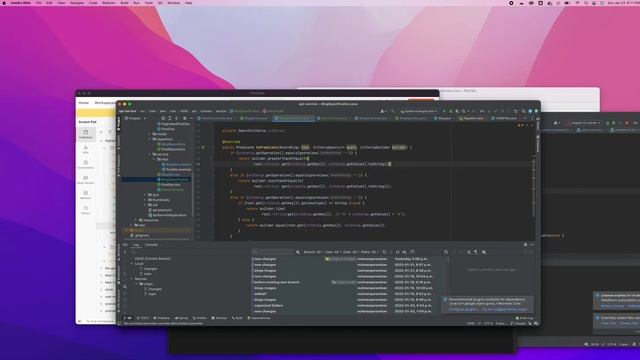Open the Problems tool window button
The image size is (640, 360).
tap(162, 318)
